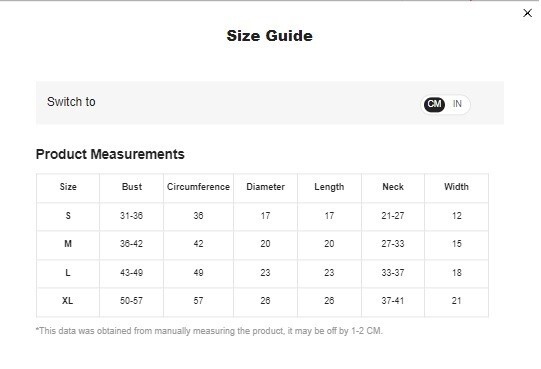Select the size XL row label
The height and width of the screenshot is (369, 541).
(x=68, y=301)
